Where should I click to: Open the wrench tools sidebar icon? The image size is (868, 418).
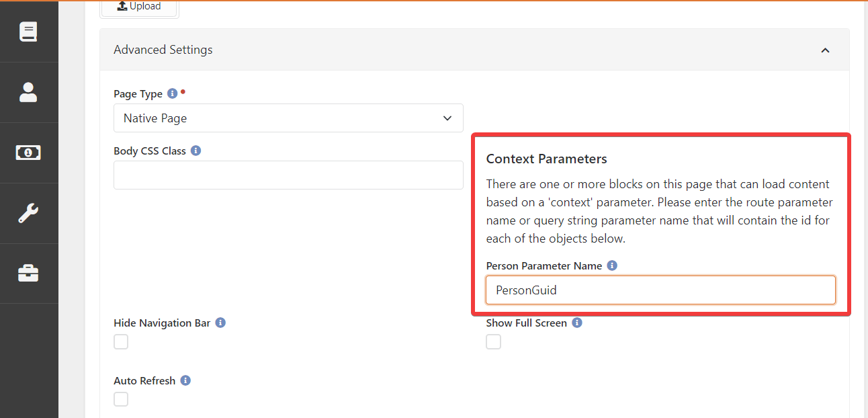[28, 213]
